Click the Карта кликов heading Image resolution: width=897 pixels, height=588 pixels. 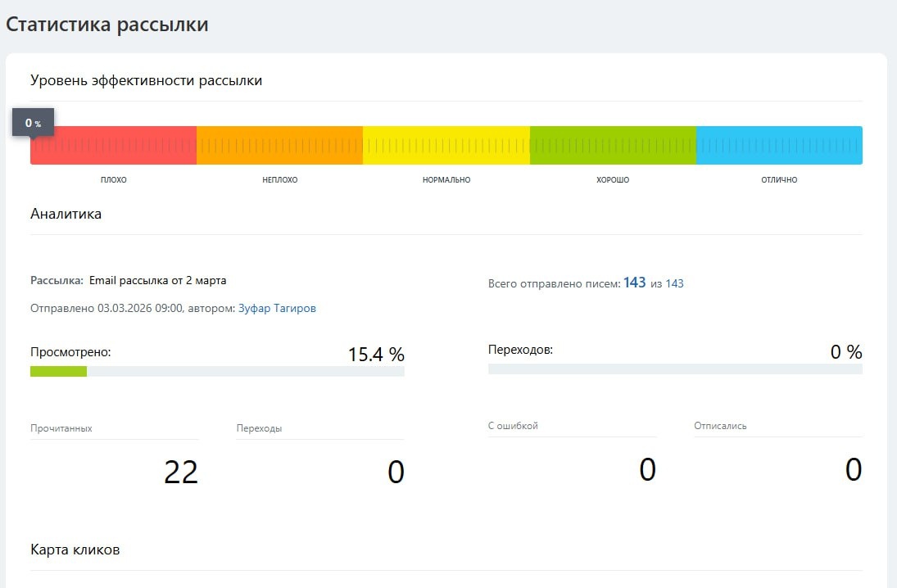tap(75, 550)
